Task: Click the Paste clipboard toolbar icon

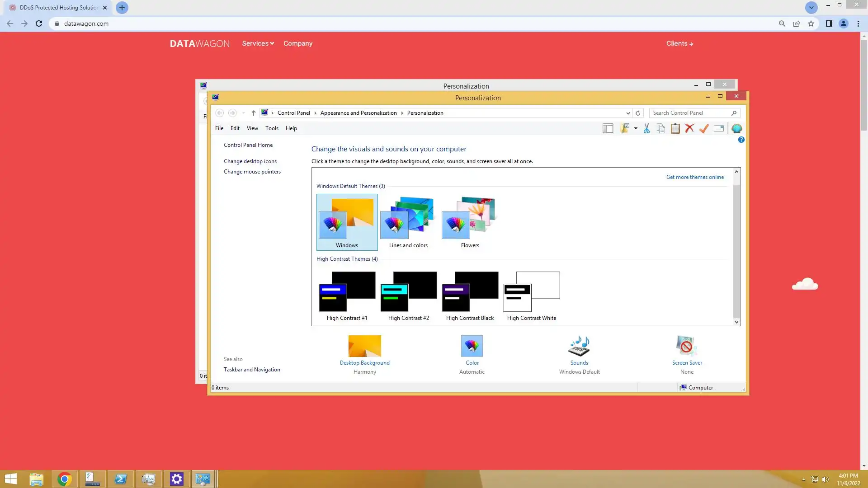Action: tap(675, 128)
